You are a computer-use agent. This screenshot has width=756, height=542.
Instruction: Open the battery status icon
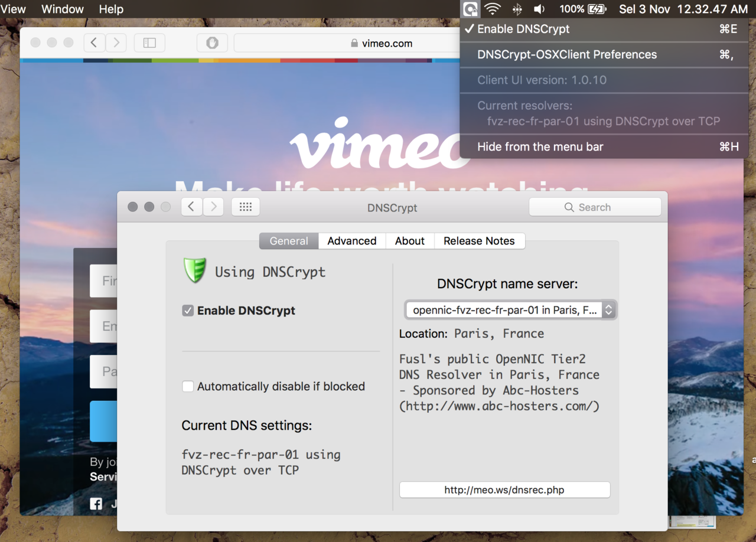point(597,9)
